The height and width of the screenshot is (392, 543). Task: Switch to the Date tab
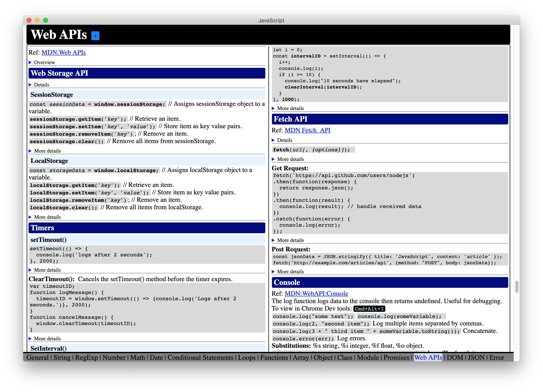pyautogui.click(x=156, y=357)
